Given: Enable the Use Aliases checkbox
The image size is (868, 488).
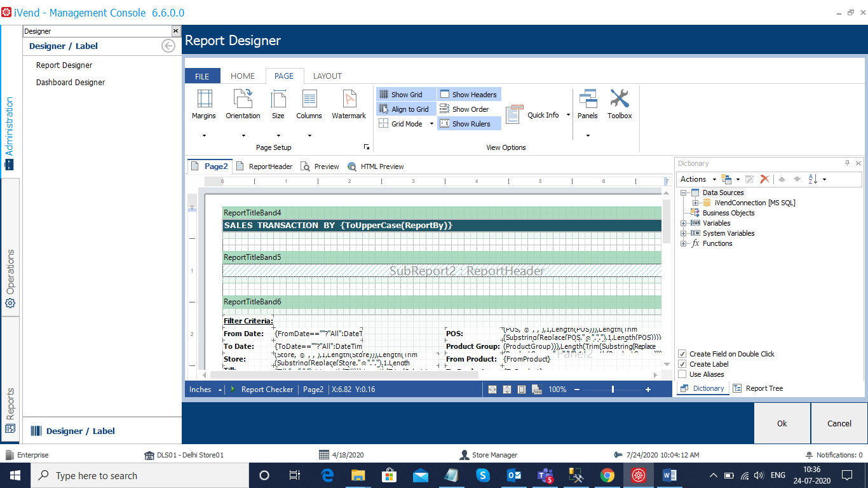Looking at the screenshot, I should (x=682, y=374).
